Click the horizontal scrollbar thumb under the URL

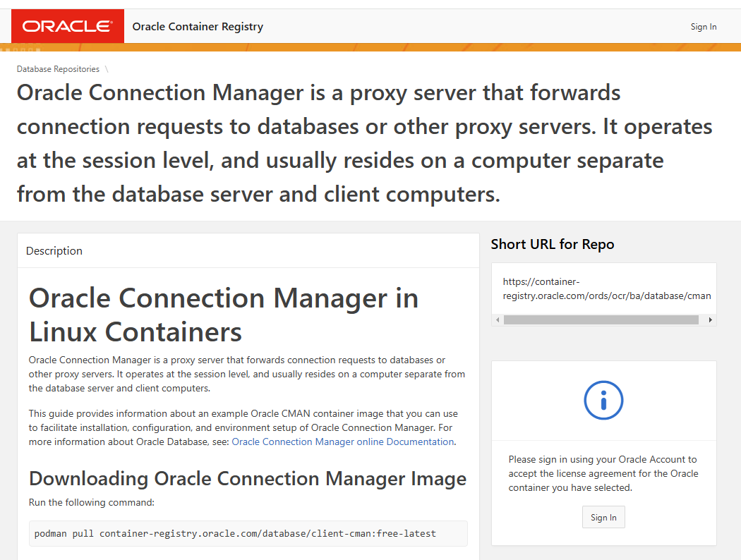[x=601, y=319]
